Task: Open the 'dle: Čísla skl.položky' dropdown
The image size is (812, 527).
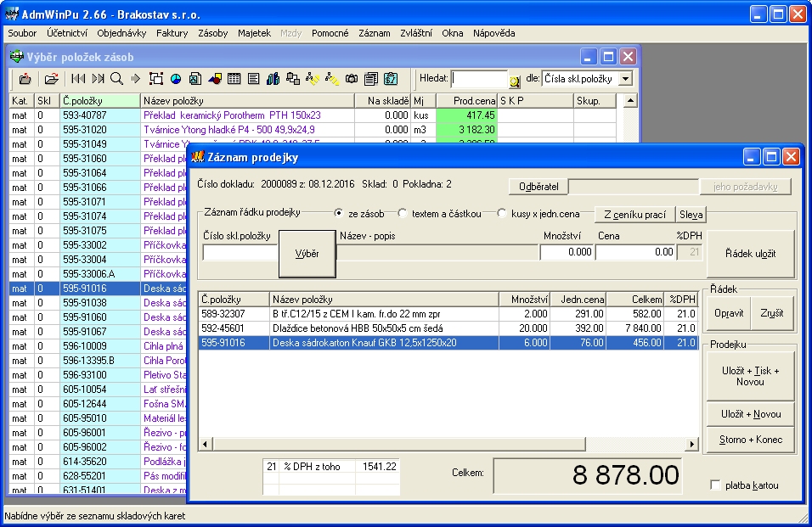Action: pyautogui.click(x=626, y=79)
